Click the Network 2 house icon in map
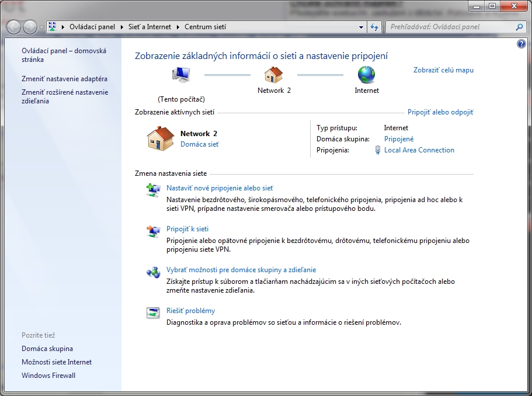The height and width of the screenshot is (396, 532). click(273, 75)
